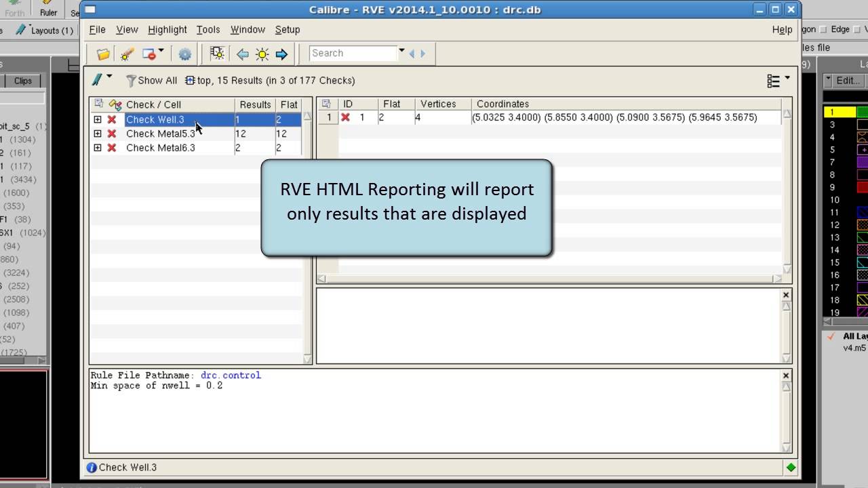
Task: Click red X beside Check Metal6.3
Action: click(x=112, y=148)
